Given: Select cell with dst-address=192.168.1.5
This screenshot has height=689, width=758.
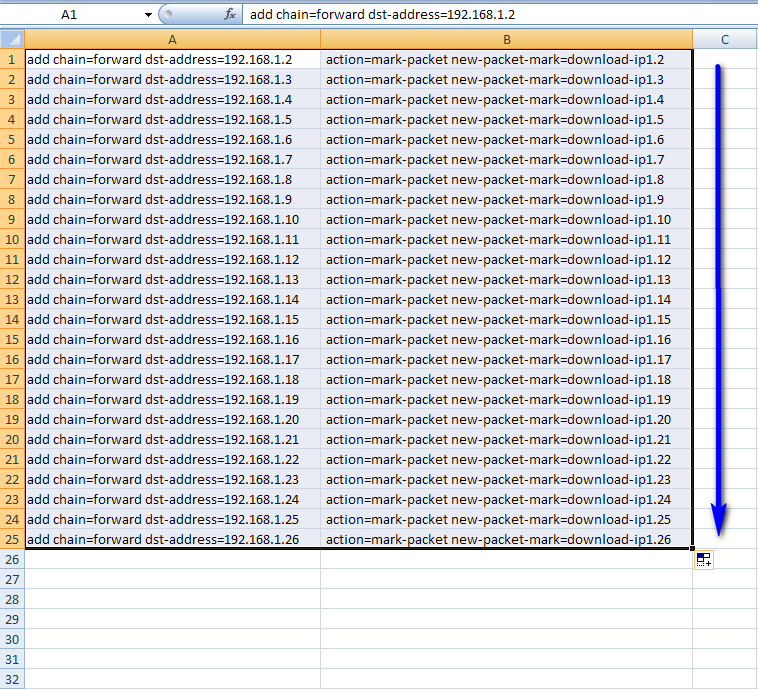Looking at the screenshot, I should tap(173, 119).
